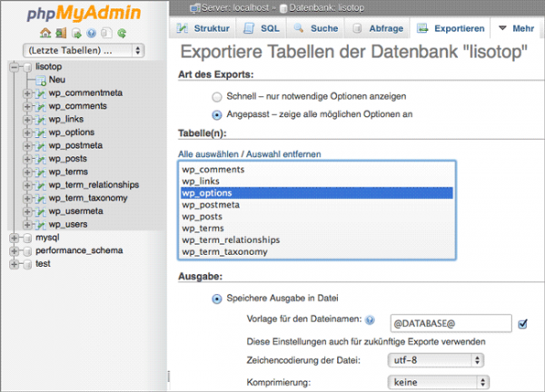Select wp_term_relationships in tables list
545x392 pixels.
(317, 240)
